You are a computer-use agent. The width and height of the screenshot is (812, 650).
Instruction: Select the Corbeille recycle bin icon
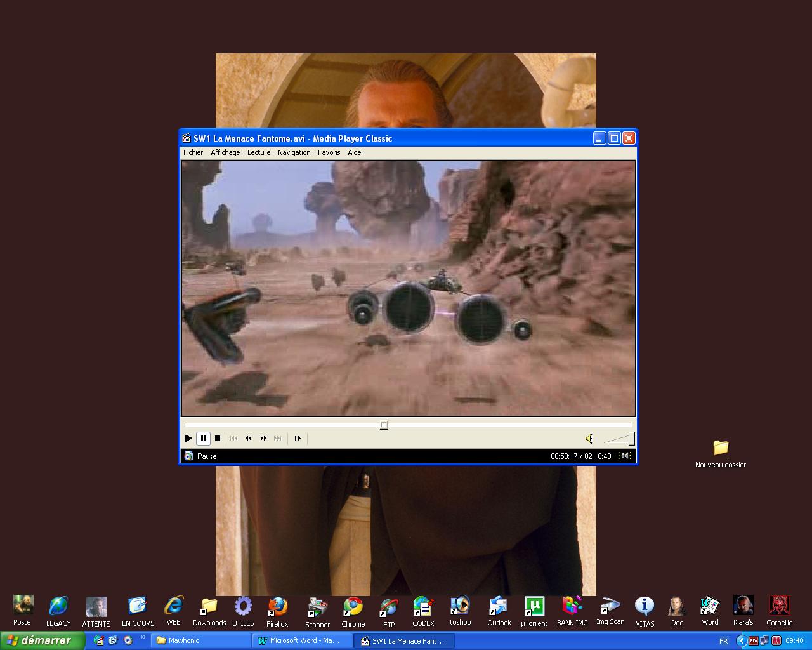(x=779, y=611)
